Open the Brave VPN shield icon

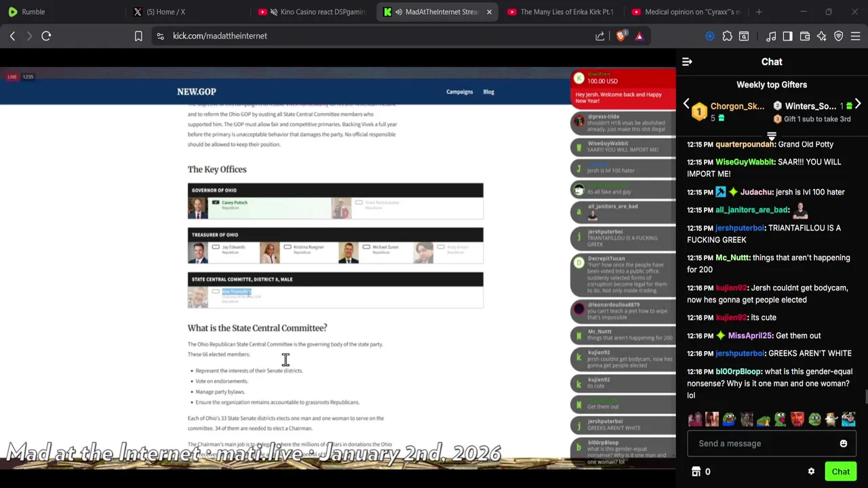click(839, 36)
